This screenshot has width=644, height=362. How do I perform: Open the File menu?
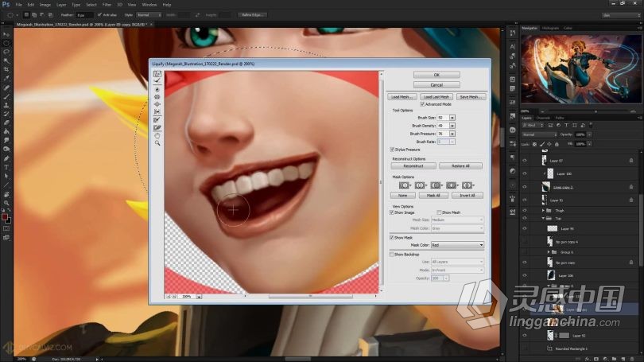pyautogui.click(x=19, y=5)
